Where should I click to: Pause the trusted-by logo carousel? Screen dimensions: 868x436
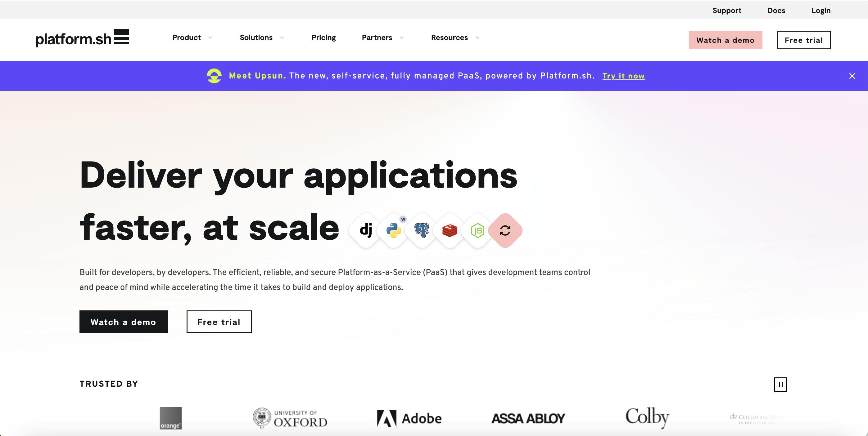[780, 385]
